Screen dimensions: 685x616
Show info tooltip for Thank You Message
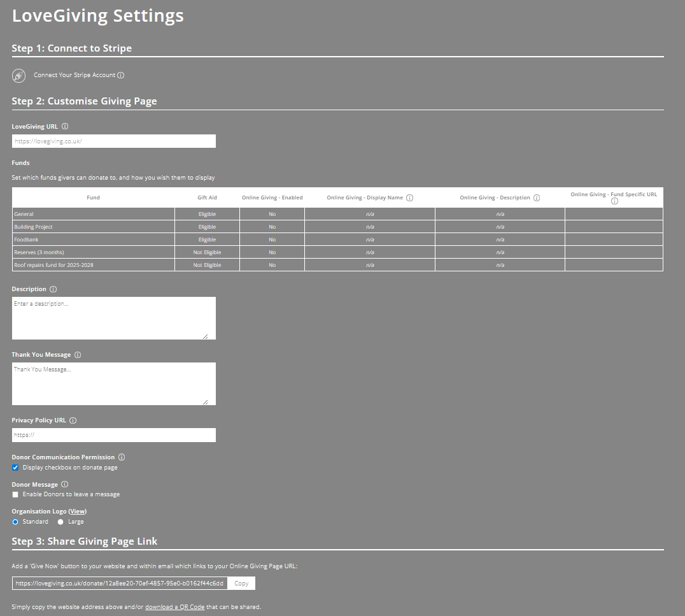78,355
